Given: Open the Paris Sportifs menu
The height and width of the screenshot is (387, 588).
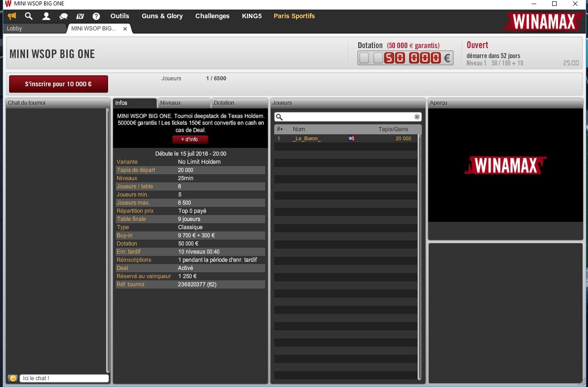Looking at the screenshot, I should point(294,16).
